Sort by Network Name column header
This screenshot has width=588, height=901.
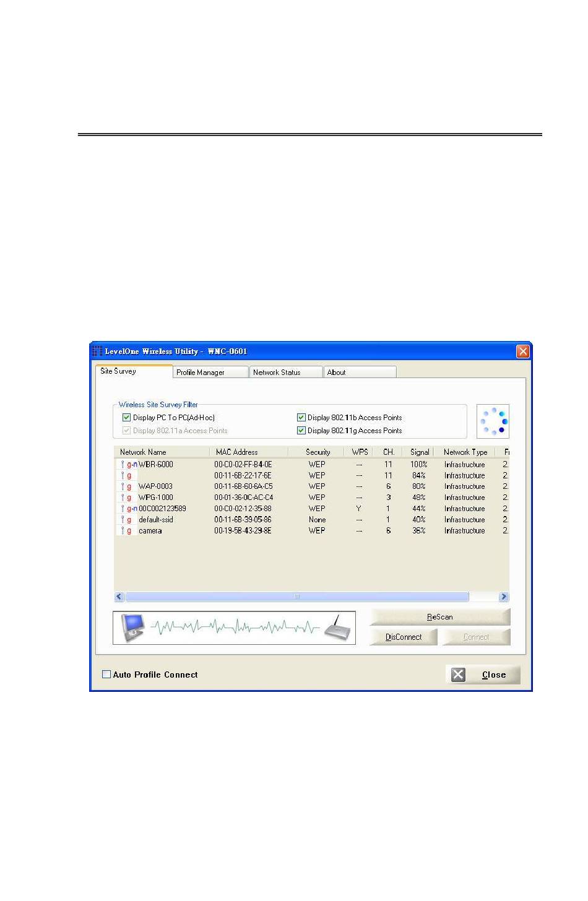point(162,452)
